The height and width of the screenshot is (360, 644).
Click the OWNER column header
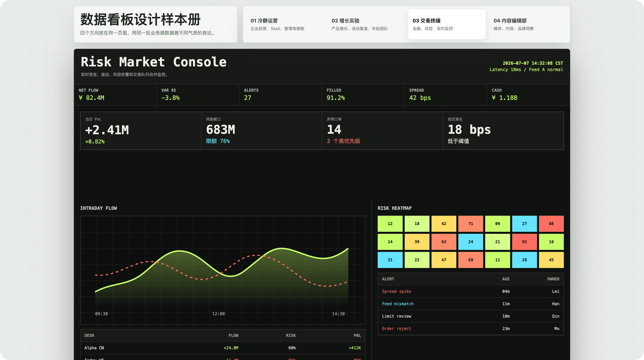tap(553, 279)
